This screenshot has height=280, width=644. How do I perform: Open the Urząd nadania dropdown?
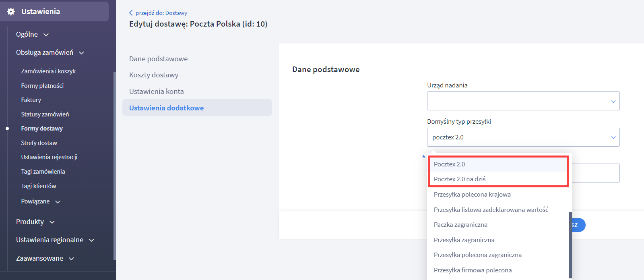[x=523, y=101]
